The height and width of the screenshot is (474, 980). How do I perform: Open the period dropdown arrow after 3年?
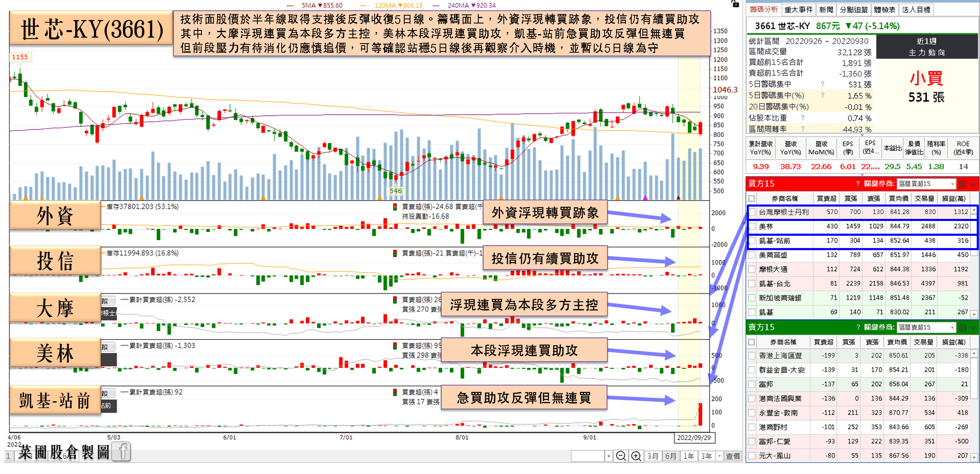point(719,456)
